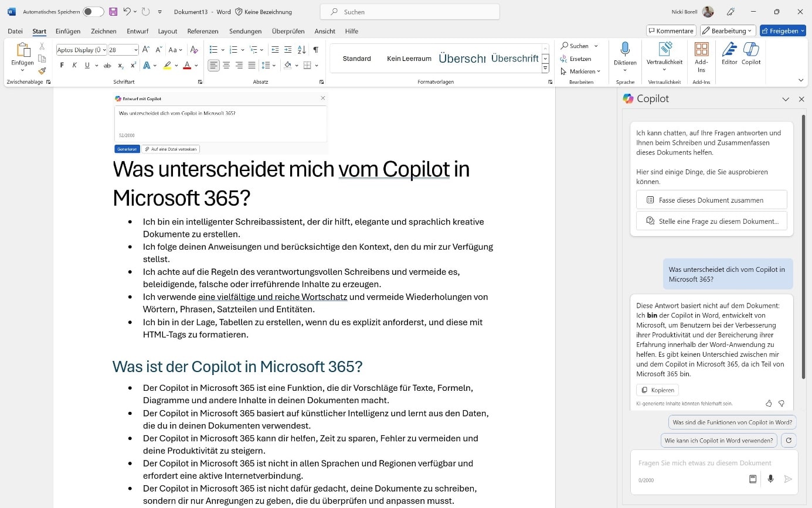Refresh the Copilot suggested prompts

coord(789,441)
